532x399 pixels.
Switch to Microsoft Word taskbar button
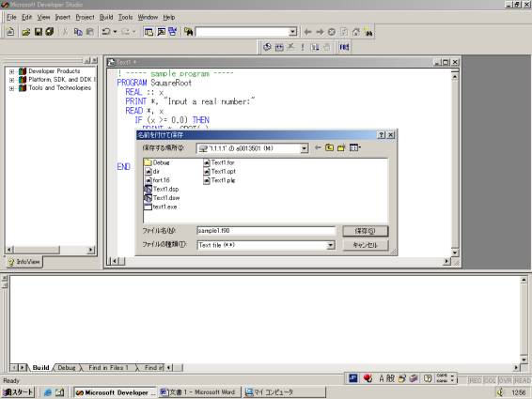[199, 392]
